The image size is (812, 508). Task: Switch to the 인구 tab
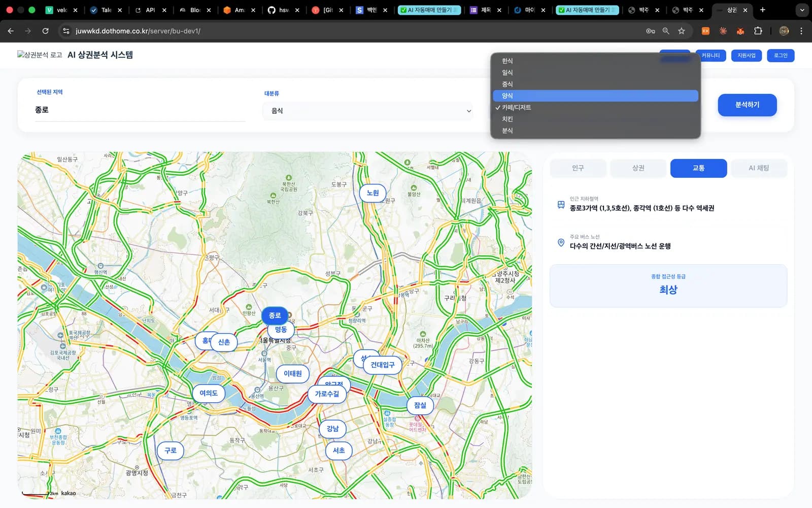(578, 168)
